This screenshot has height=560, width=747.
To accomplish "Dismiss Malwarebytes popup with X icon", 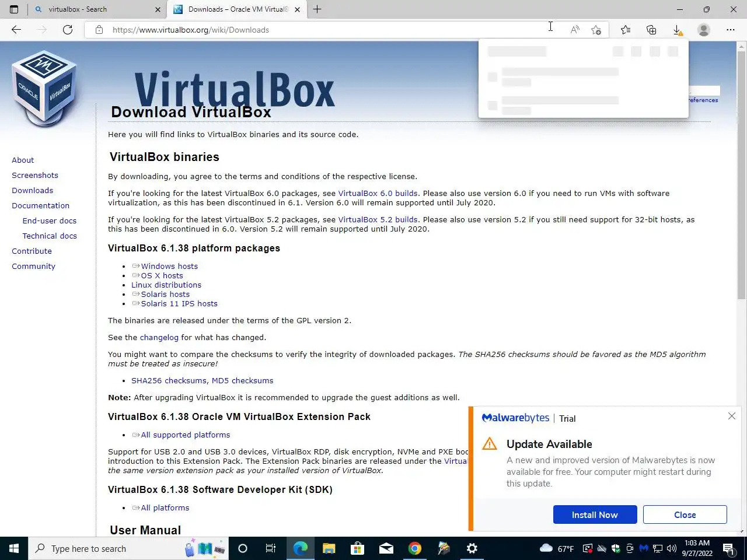I will 732,416.
